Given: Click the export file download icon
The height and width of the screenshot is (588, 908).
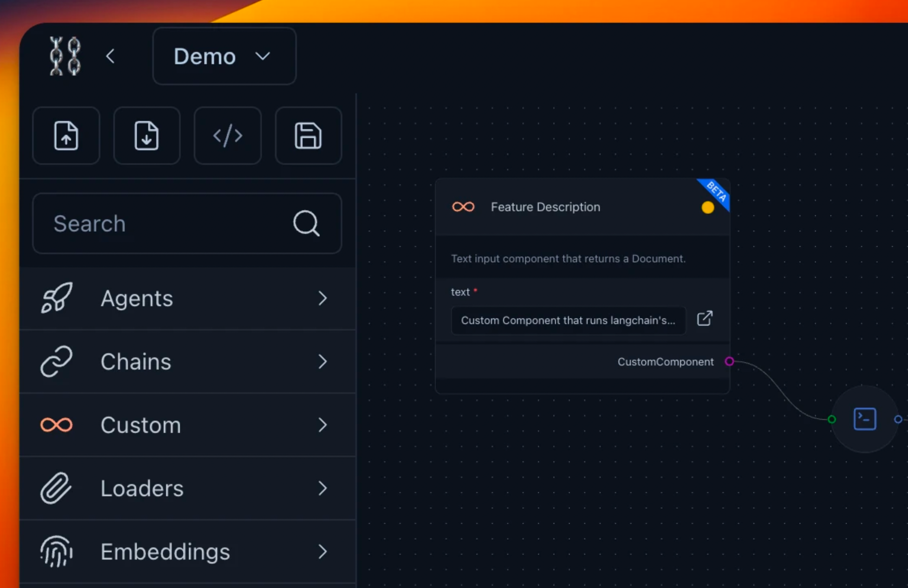Looking at the screenshot, I should coord(147,136).
